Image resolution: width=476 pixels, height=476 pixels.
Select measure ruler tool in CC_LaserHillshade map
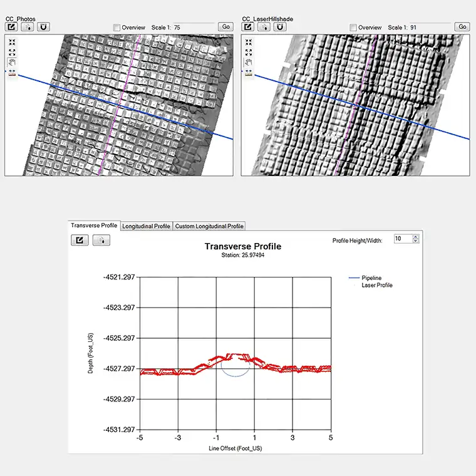(x=248, y=73)
